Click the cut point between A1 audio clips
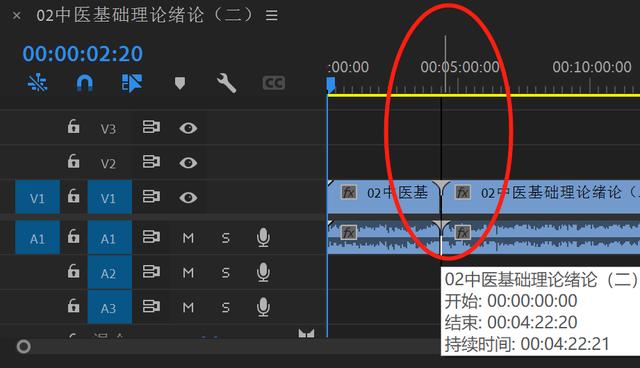Screen dimensions: 640x368 [441, 237]
